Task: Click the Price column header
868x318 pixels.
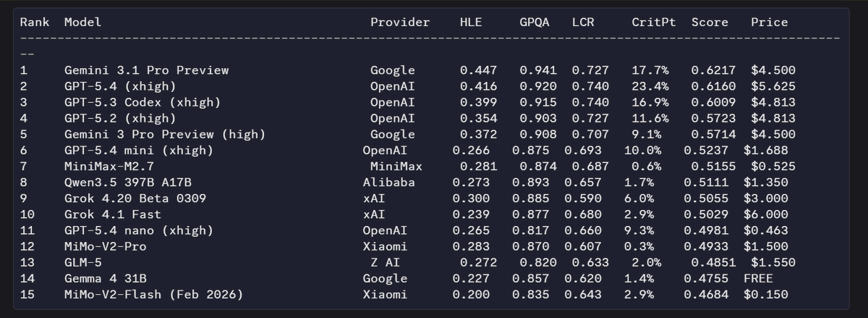Action: [770, 22]
